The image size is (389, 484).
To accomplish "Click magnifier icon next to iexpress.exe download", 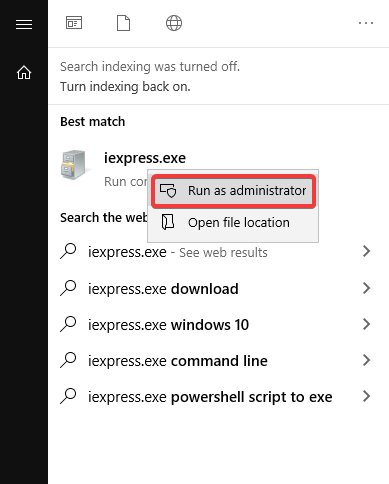I will tap(68, 288).
